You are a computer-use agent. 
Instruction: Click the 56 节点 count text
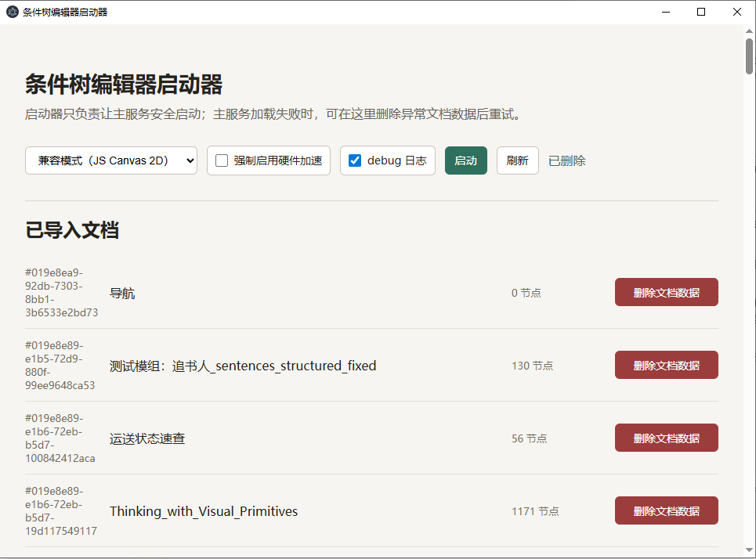[530, 438]
